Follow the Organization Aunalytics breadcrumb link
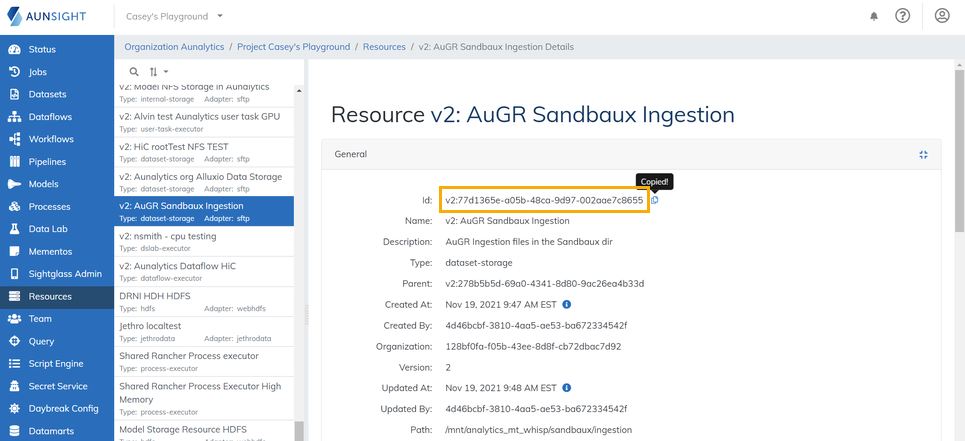 [x=174, y=47]
